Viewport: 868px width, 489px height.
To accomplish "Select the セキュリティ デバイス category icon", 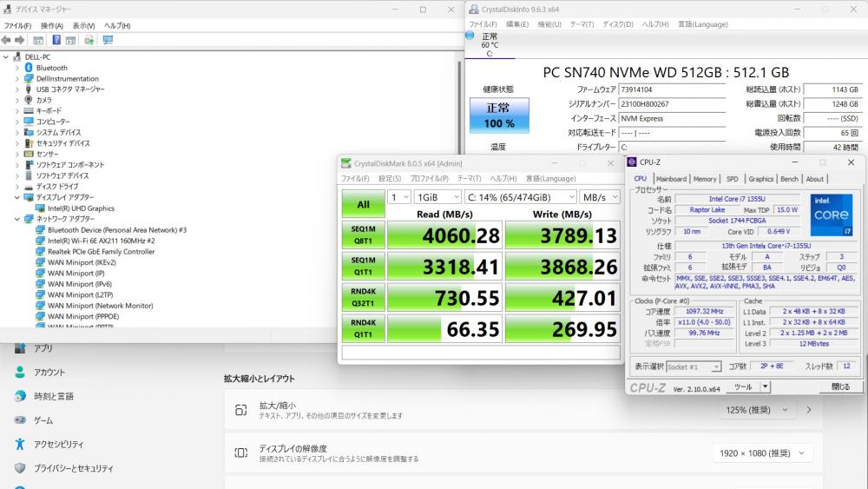I will coord(29,143).
